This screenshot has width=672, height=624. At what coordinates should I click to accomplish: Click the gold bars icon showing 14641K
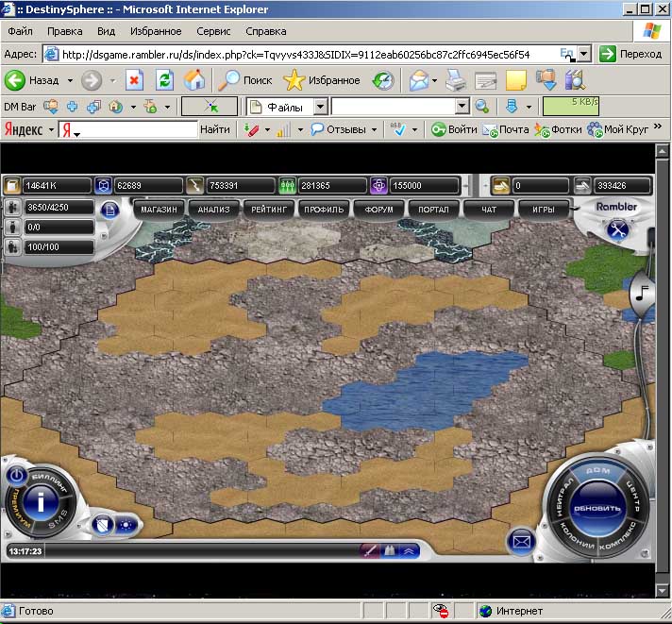click(x=12, y=186)
